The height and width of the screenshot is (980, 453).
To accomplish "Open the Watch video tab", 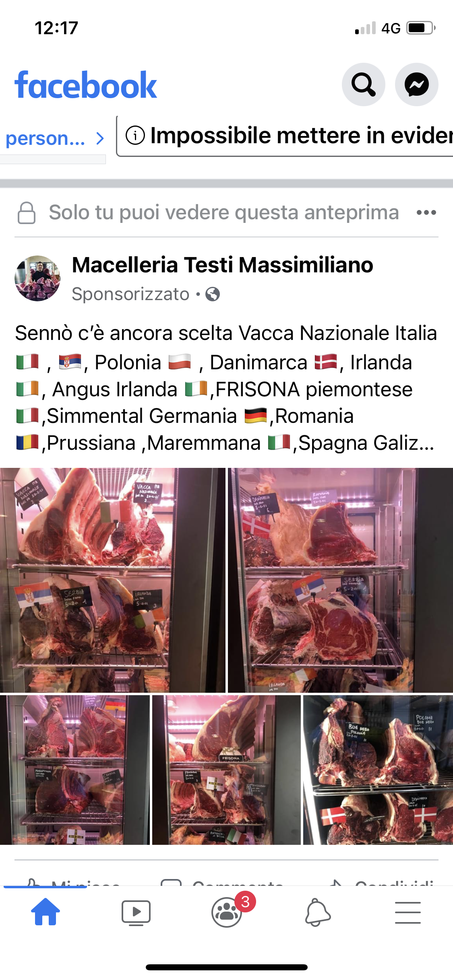I will pyautogui.click(x=136, y=912).
